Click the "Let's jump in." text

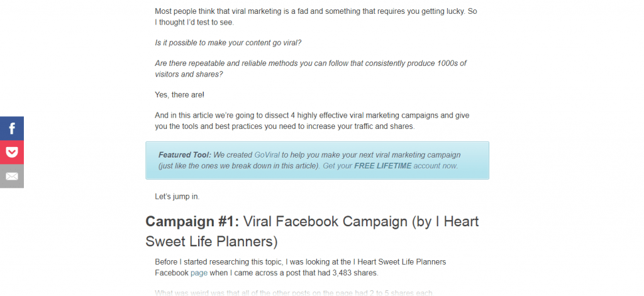[177, 197]
